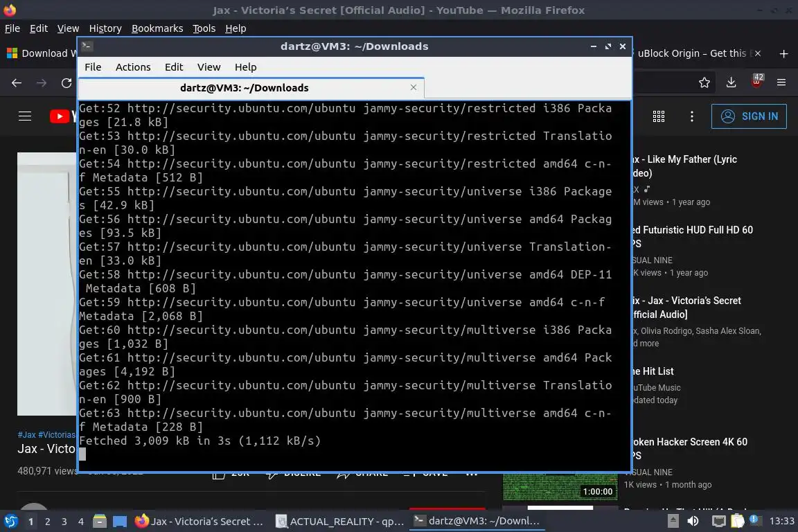
Task: Maximize the terminal window
Action: [608, 46]
